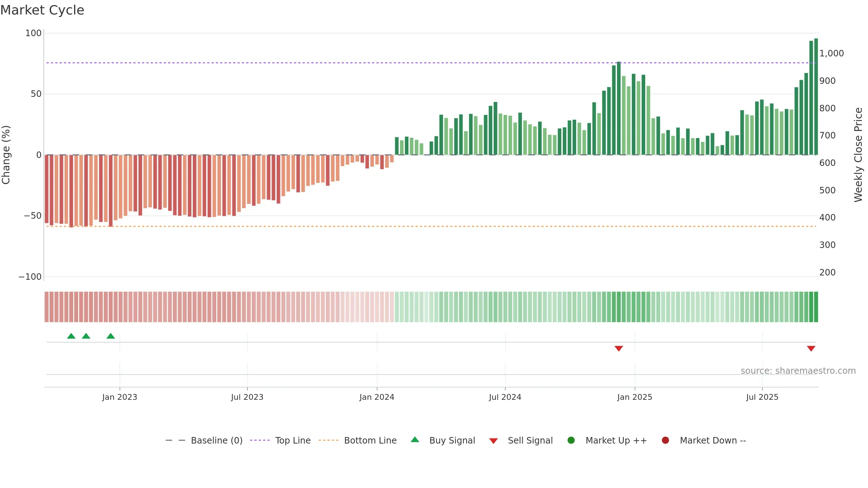Toggle the Bottom Line legend item
The height and width of the screenshot is (488, 868).
[357, 440]
